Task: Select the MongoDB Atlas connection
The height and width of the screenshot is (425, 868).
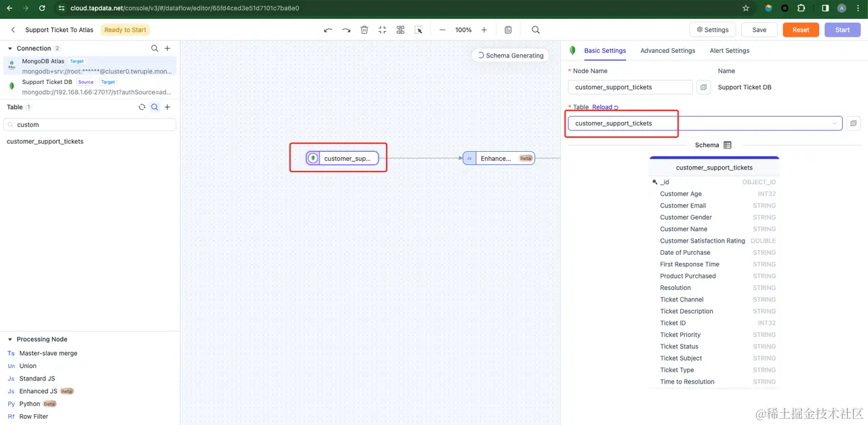Action: point(90,66)
